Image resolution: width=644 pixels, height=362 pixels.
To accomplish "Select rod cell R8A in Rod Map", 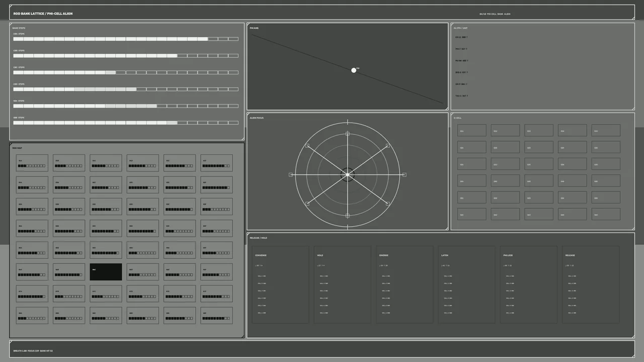I will coord(32,316).
